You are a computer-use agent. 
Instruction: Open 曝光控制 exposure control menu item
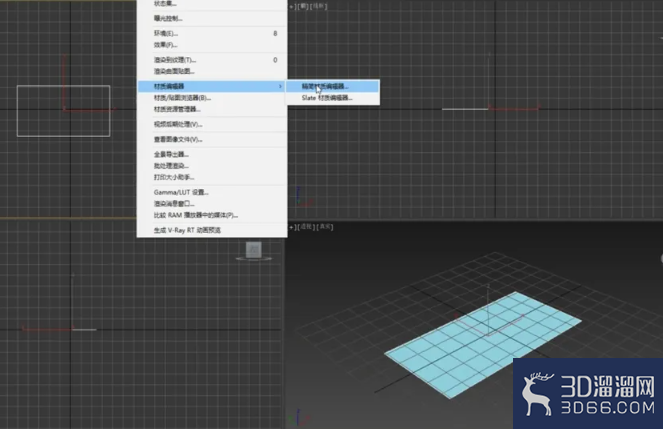pos(212,19)
